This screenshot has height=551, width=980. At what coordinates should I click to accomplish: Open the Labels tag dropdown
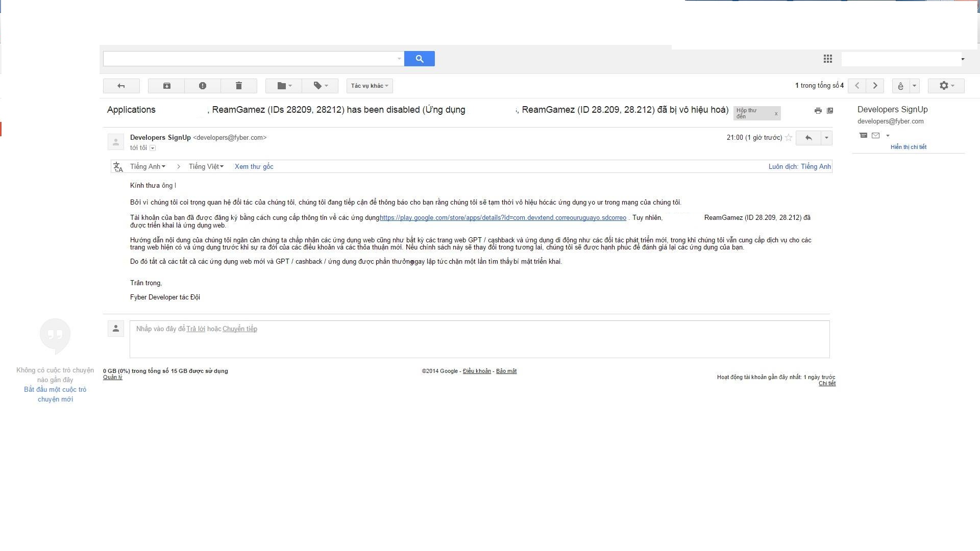[320, 86]
